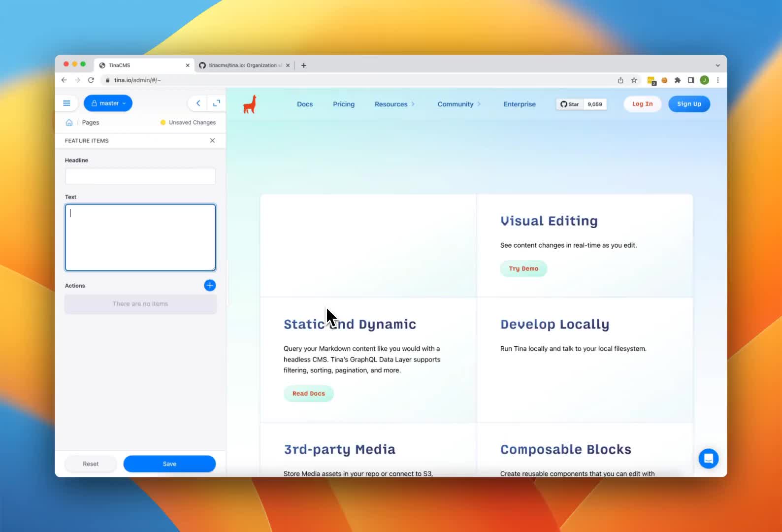Image resolution: width=782 pixels, height=532 pixels.
Task: Click the 3rd-party Media heading
Action: click(339, 449)
